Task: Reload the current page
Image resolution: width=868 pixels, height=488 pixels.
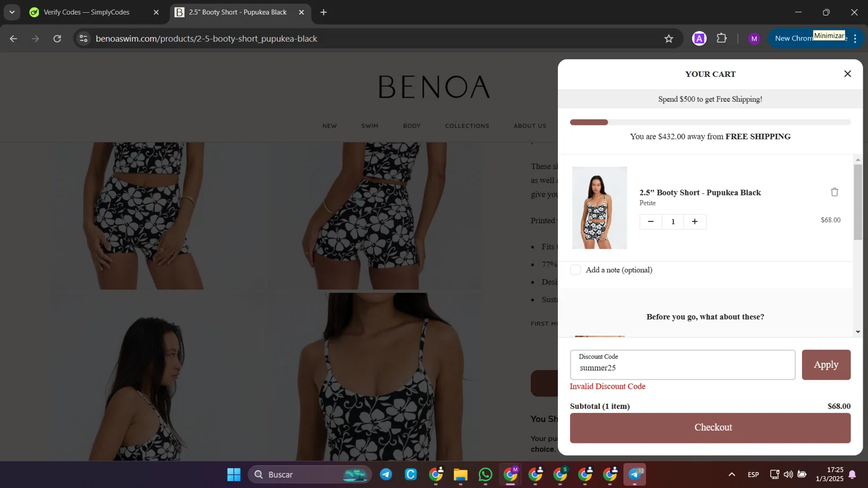Action: (x=57, y=39)
